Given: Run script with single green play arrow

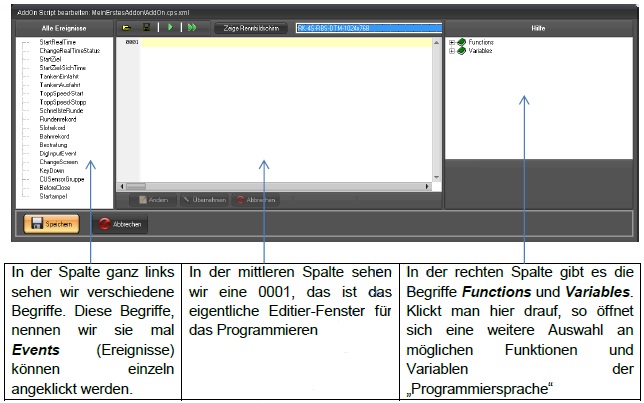Looking at the screenshot, I should (x=170, y=28).
